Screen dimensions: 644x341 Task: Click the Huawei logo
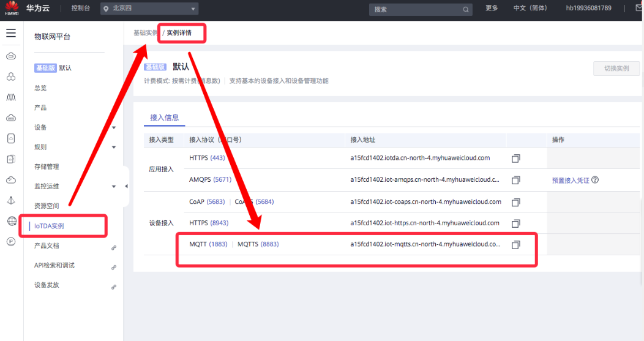pyautogui.click(x=12, y=8)
